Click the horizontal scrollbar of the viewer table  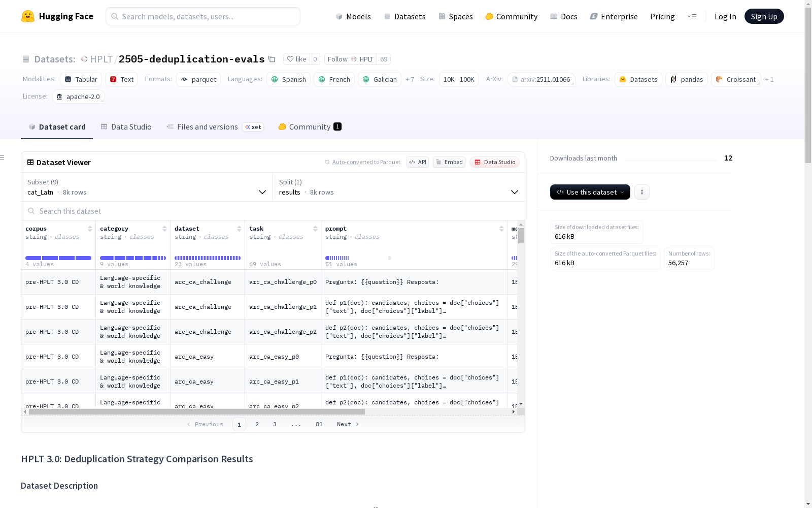pyautogui.click(x=197, y=411)
